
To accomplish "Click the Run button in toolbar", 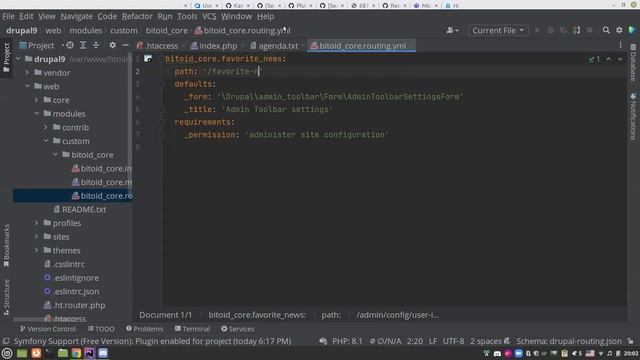I will tap(538, 30).
